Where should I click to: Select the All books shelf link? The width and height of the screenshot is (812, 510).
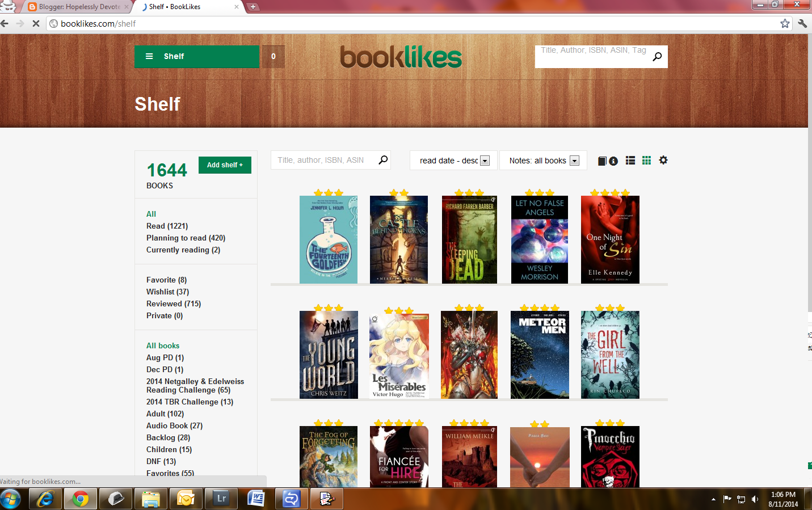[163, 345]
